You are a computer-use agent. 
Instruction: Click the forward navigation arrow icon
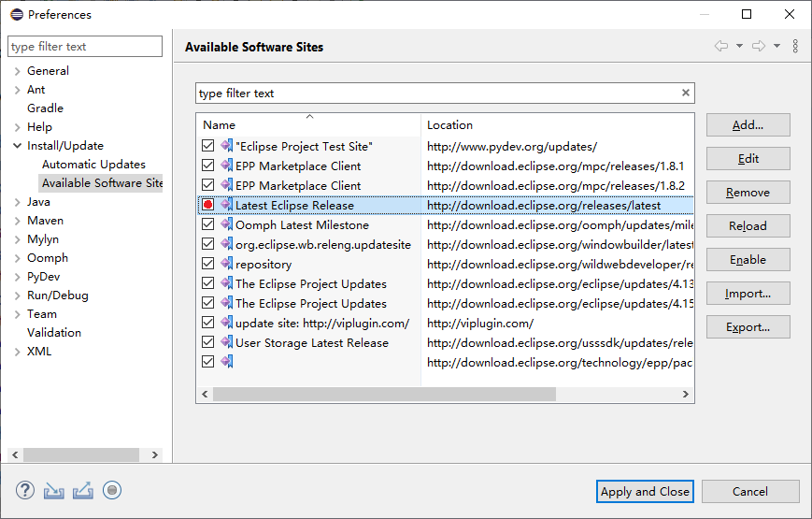(758, 47)
